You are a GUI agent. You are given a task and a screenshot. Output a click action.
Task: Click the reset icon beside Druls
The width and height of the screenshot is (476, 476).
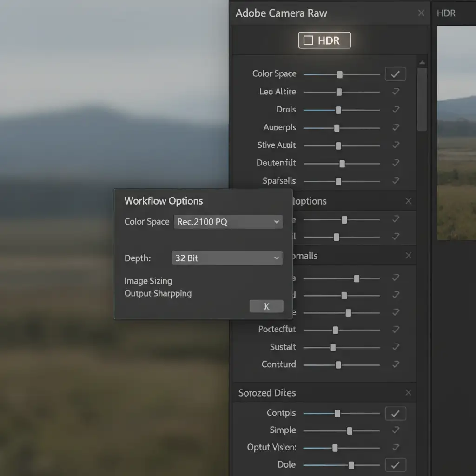click(x=396, y=110)
